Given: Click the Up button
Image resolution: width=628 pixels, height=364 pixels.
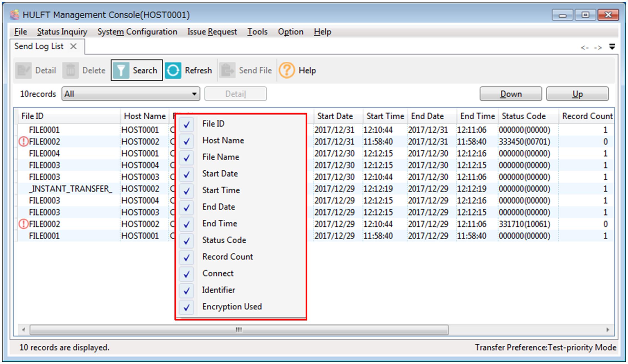Looking at the screenshot, I should [x=578, y=94].
